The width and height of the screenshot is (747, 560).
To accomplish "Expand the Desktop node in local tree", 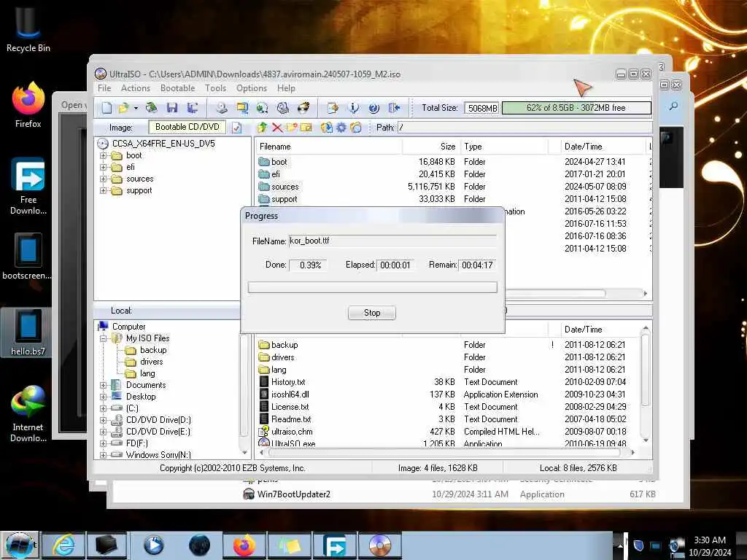I will click(x=104, y=397).
